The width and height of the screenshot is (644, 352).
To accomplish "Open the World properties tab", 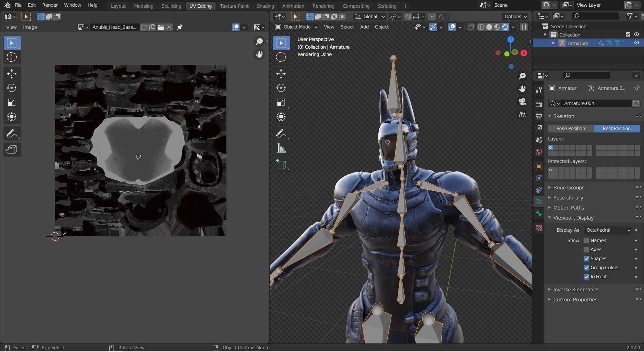I will click(539, 152).
